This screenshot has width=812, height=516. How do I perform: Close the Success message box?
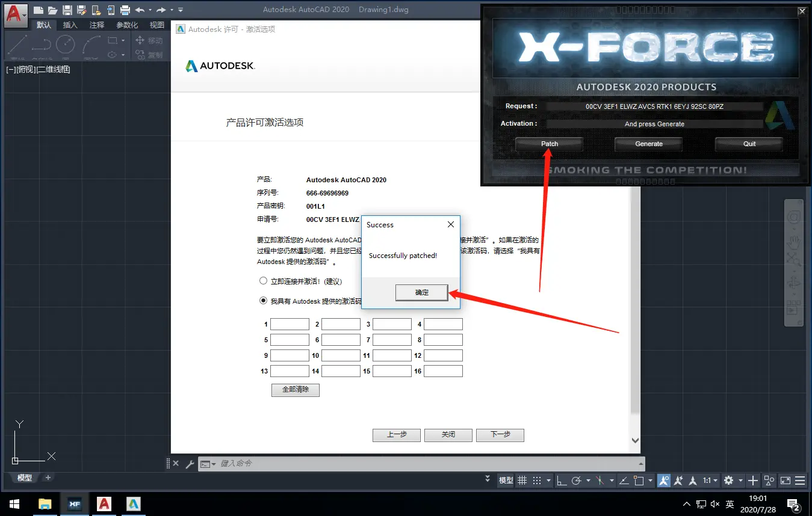pyautogui.click(x=451, y=224)
